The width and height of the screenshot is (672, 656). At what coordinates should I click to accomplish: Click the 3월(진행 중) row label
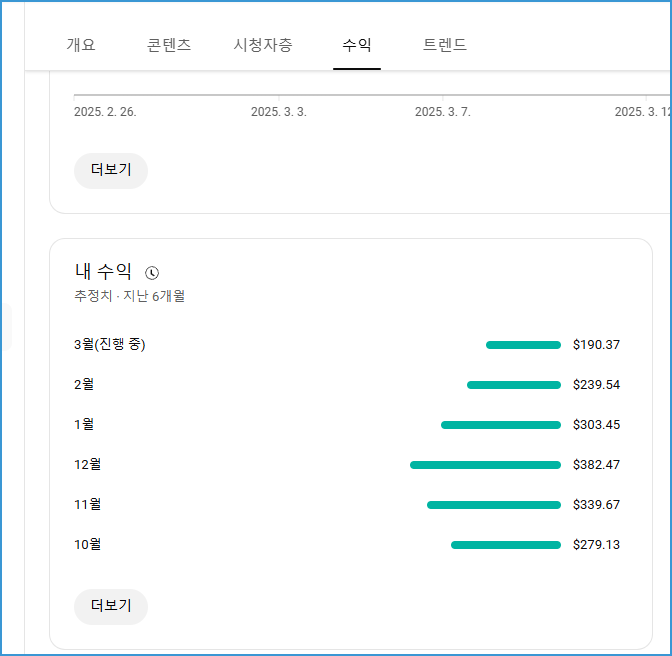(110, 344)
